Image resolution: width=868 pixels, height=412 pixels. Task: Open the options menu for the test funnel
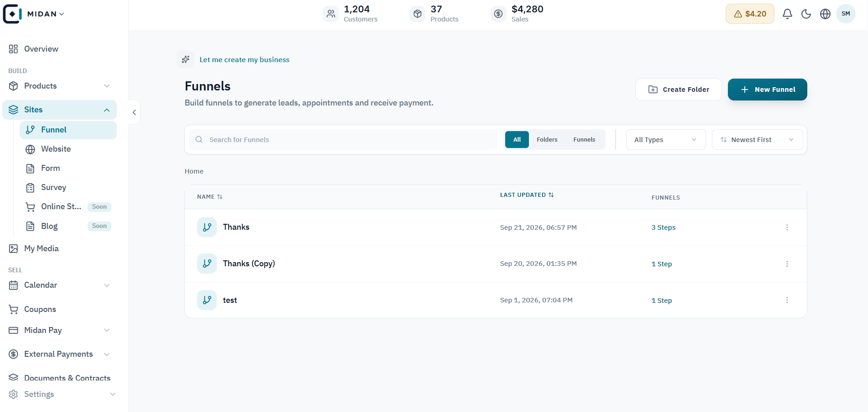(787, 300)
